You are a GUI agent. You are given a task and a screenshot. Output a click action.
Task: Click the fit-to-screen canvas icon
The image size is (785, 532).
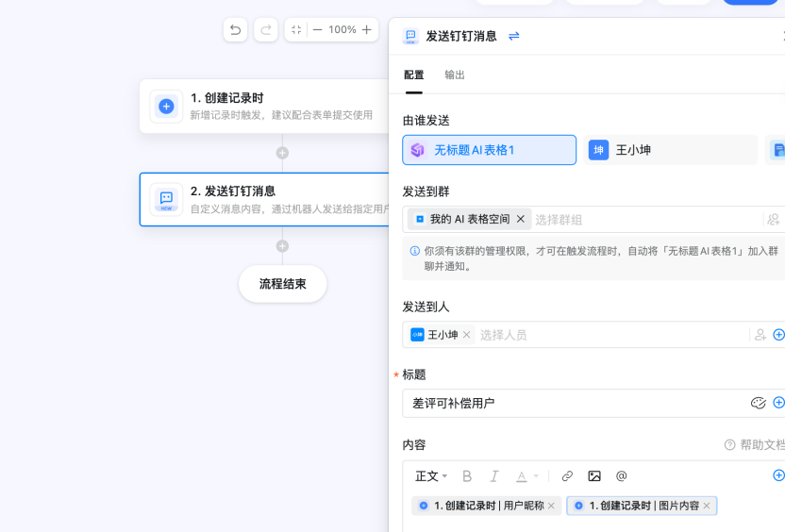[296, 30]
